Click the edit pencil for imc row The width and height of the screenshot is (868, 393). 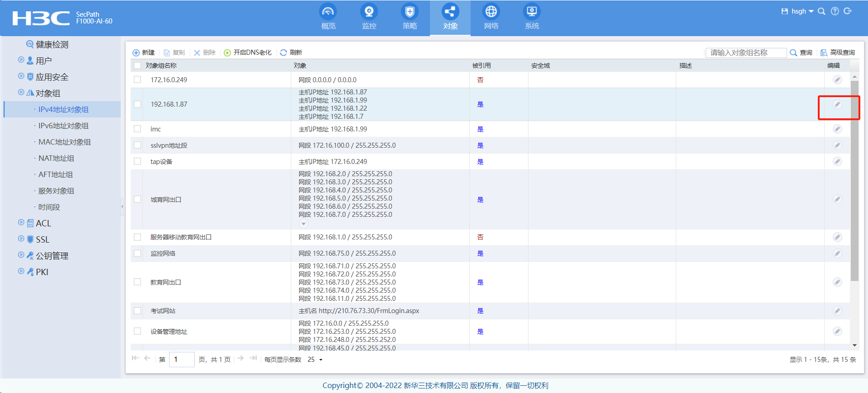[837, 129]
